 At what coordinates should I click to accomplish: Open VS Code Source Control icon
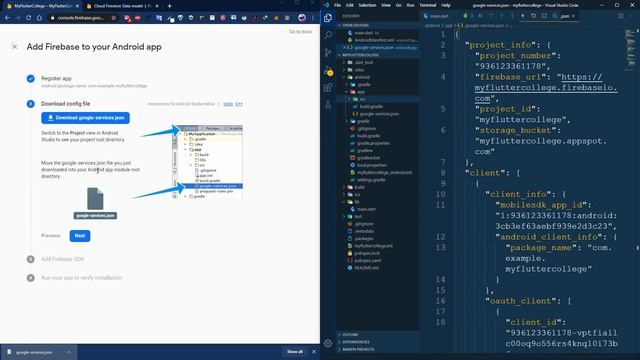[x=328, y=53]
